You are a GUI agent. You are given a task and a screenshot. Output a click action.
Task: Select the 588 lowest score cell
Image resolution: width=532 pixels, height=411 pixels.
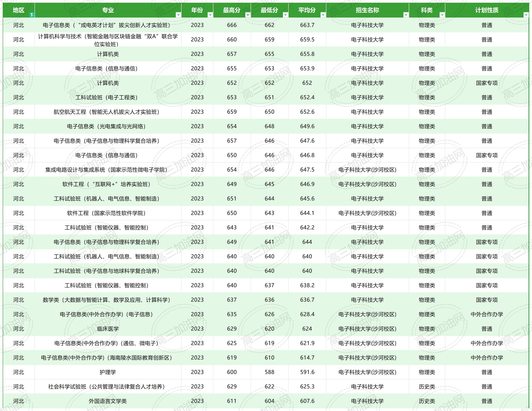(269, 372)
